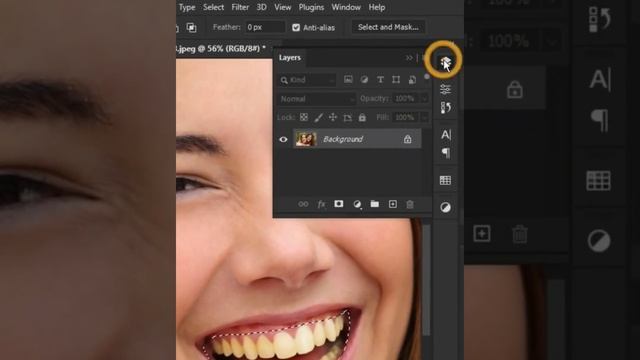Create new fill or adjustment layer
640x360 pixels.
[x=357, y=204]
